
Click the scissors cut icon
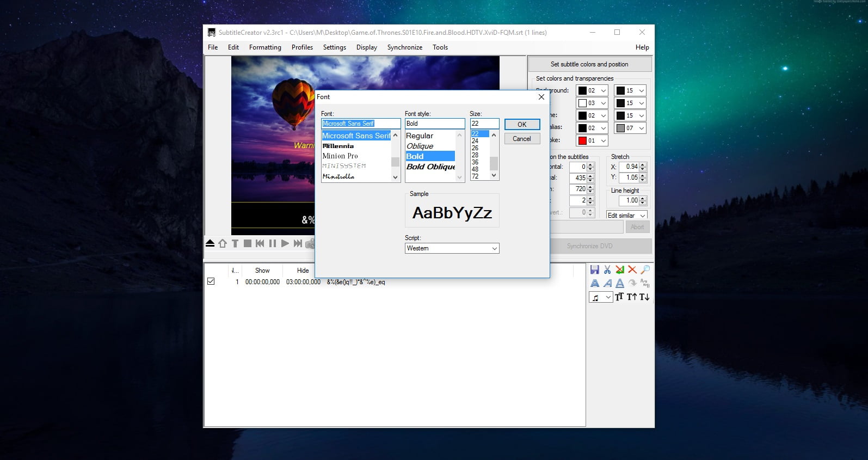(607, 269)
